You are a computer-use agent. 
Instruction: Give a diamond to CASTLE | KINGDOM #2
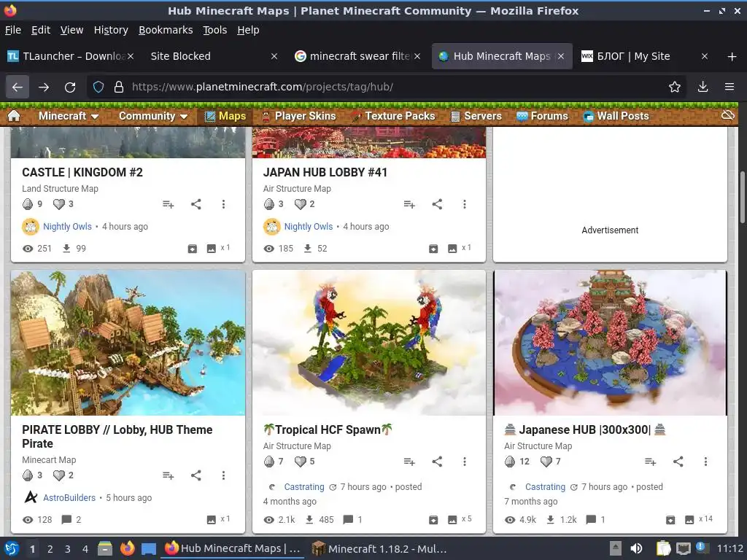pos(28,204)
